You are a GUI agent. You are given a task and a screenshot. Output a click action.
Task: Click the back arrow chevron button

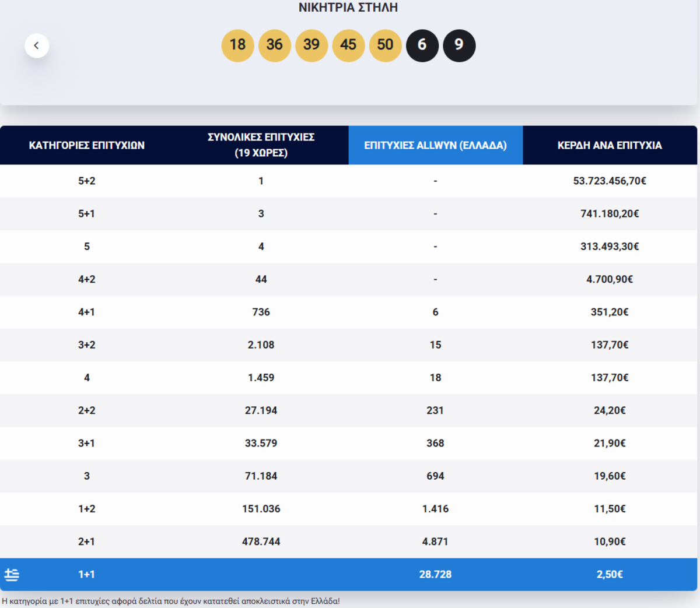tap(37, 45)
